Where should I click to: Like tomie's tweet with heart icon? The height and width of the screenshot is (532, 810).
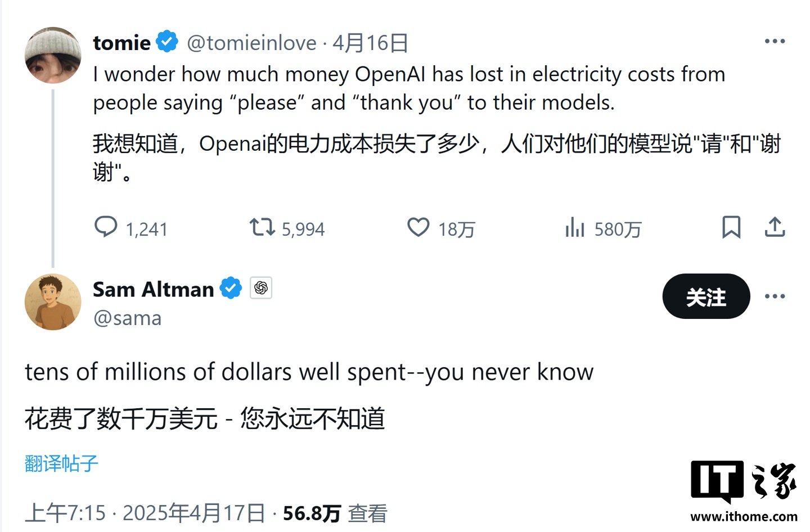418,227
